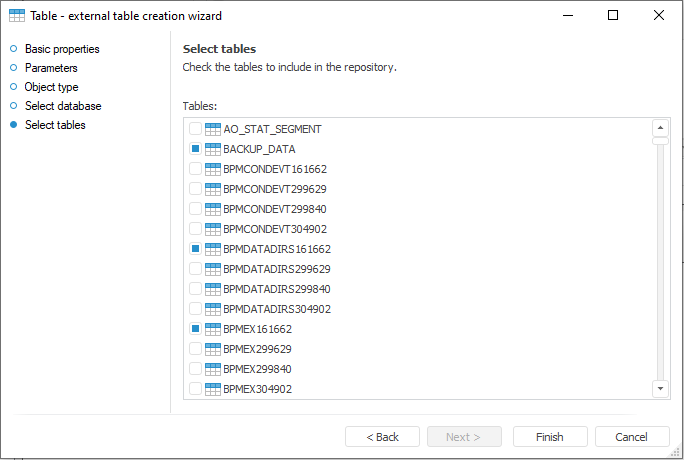Select the BPMEX299840 table row
Viewport: 684px width, 460px height.
tap(257, 369)
